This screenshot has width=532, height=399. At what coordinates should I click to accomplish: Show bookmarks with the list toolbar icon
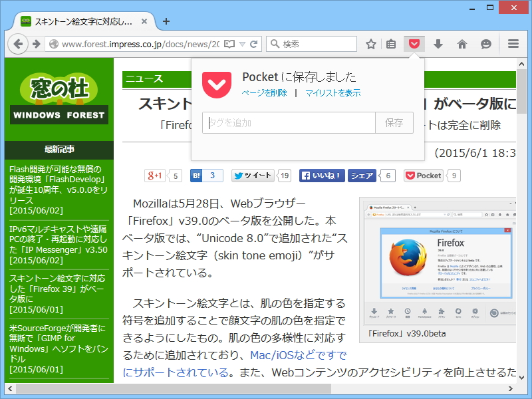(x=391, y=43)
